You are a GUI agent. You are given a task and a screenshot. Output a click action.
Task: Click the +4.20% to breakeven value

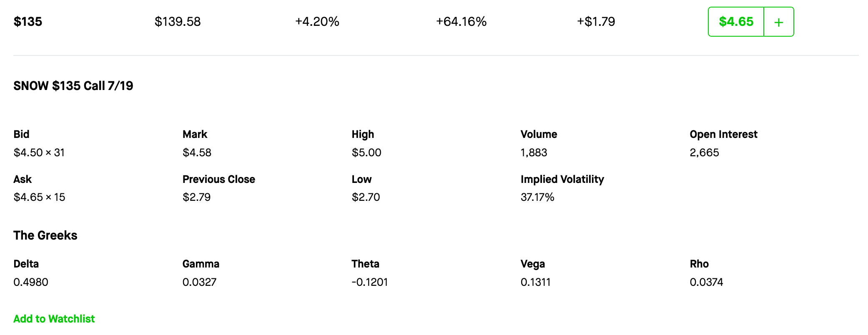tap(317, 22)
